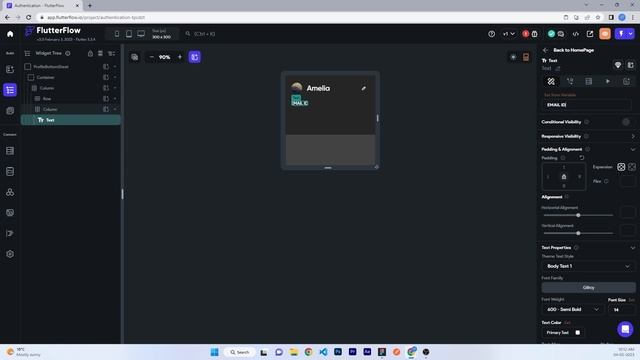
Task: Adjust the Horizontal Alignment slider
Action: pos(578,215)
